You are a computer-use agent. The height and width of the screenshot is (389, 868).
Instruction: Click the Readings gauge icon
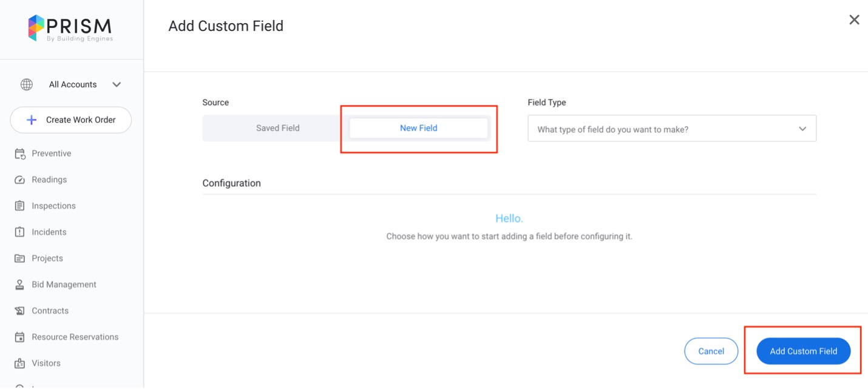pyautogui.click(x=20, y=180)
